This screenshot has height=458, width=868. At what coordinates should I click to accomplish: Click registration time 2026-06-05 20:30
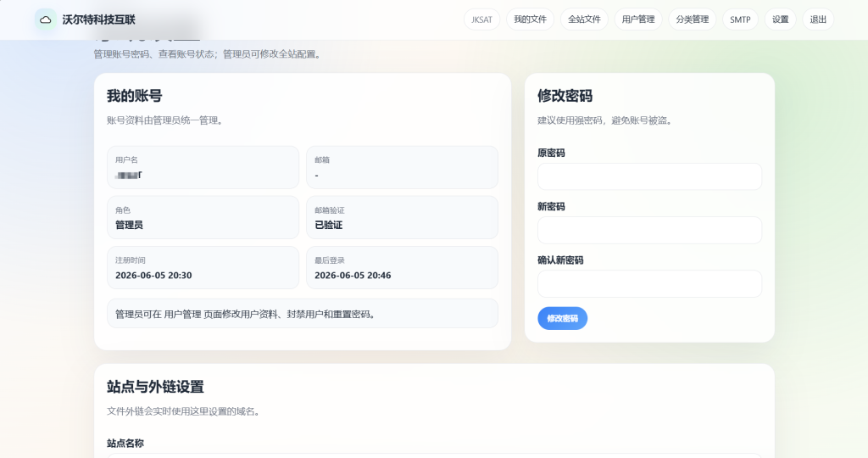click(153, 276)
